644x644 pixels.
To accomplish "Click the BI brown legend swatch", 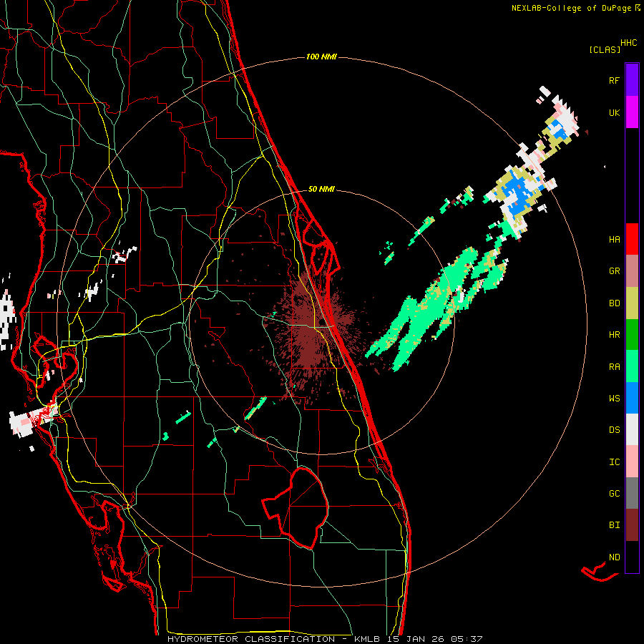I will click(632, 525).
